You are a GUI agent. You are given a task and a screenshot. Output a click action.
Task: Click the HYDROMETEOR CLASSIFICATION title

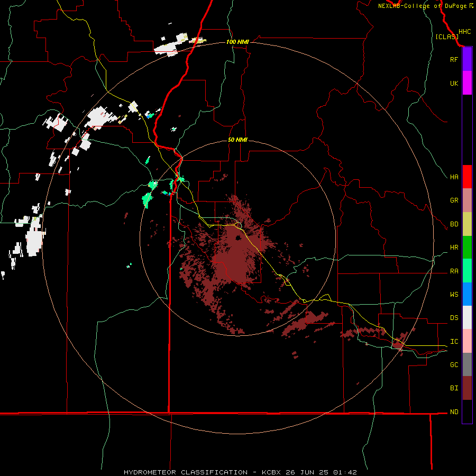(x=186, y=472)
